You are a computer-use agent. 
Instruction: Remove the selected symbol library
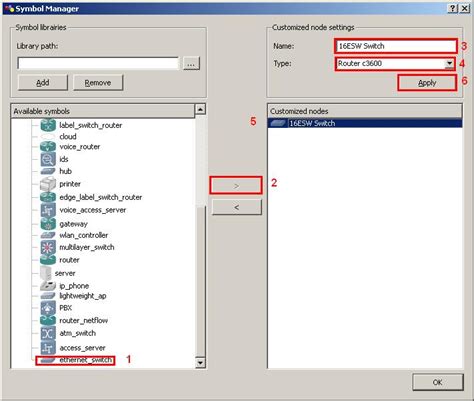(98, 83)
